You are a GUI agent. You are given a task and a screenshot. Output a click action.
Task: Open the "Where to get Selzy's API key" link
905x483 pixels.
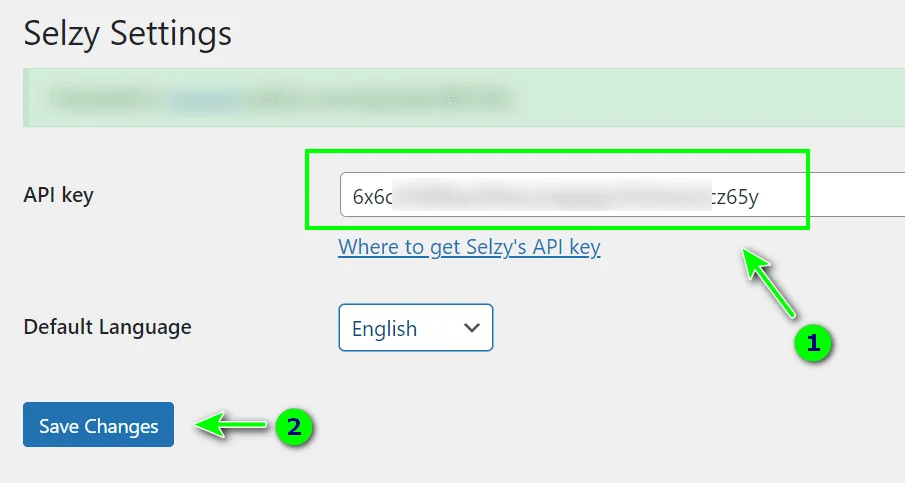click(469, 247)
